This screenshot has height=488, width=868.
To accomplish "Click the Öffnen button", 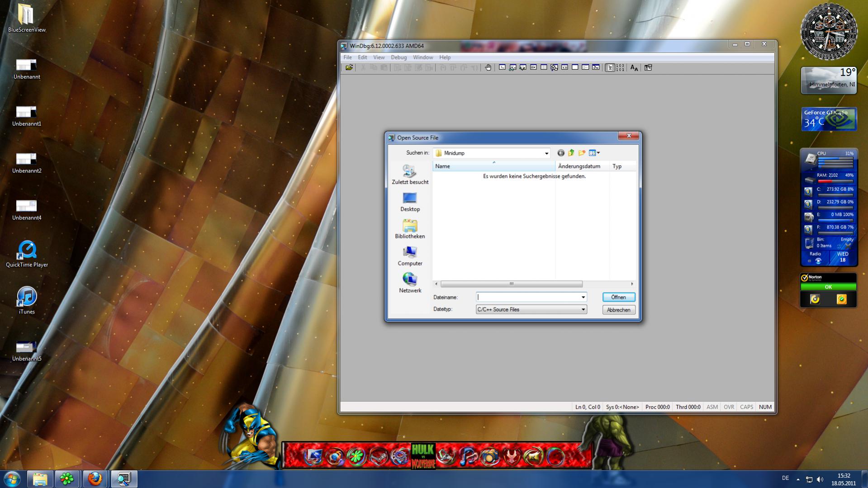I will (x=619, y=297).
